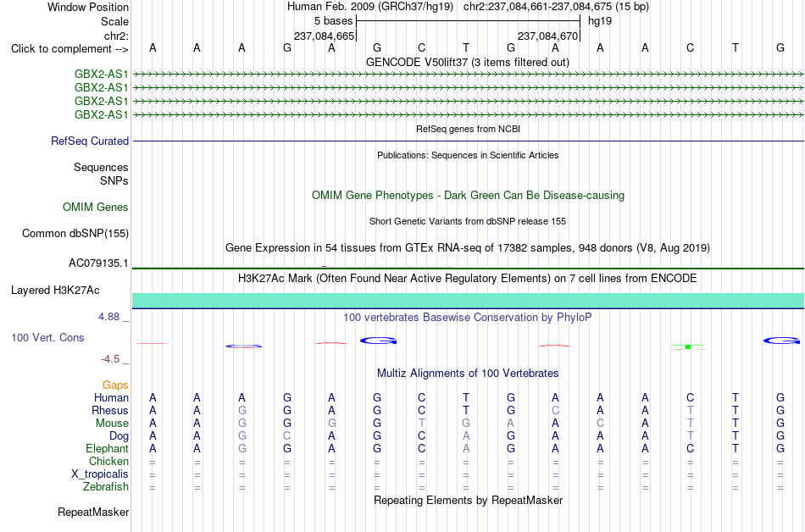
Task: Click the Window Position label
Action: 88,7
